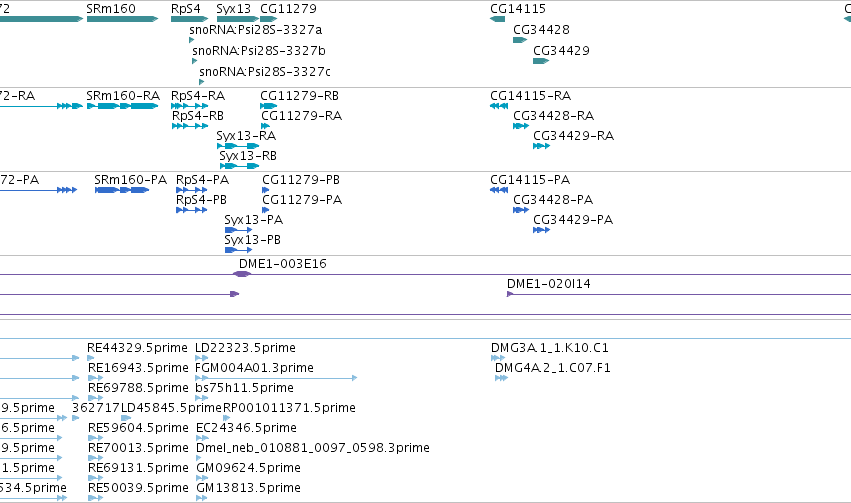851x503 pixels.
Task: Select the RE70013.5prime EST label
Action: [x=138, y=449]
